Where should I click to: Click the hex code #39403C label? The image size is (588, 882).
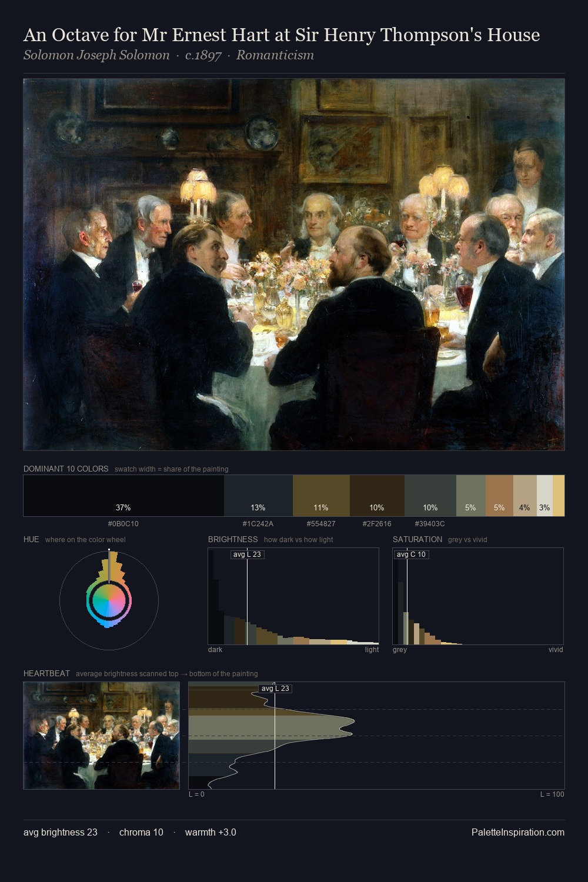[x=430, y=523]
